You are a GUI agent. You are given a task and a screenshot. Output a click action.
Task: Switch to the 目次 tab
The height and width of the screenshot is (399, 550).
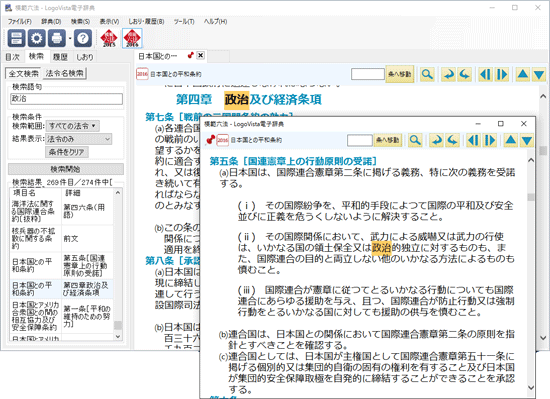click(13, 57)
